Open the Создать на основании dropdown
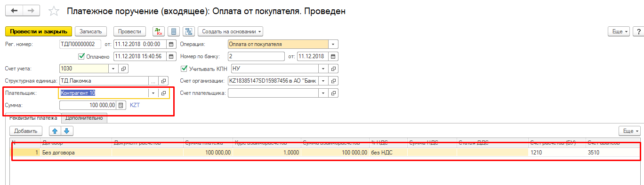The height and width of the screenshot is (185, 644). [230, 31]
